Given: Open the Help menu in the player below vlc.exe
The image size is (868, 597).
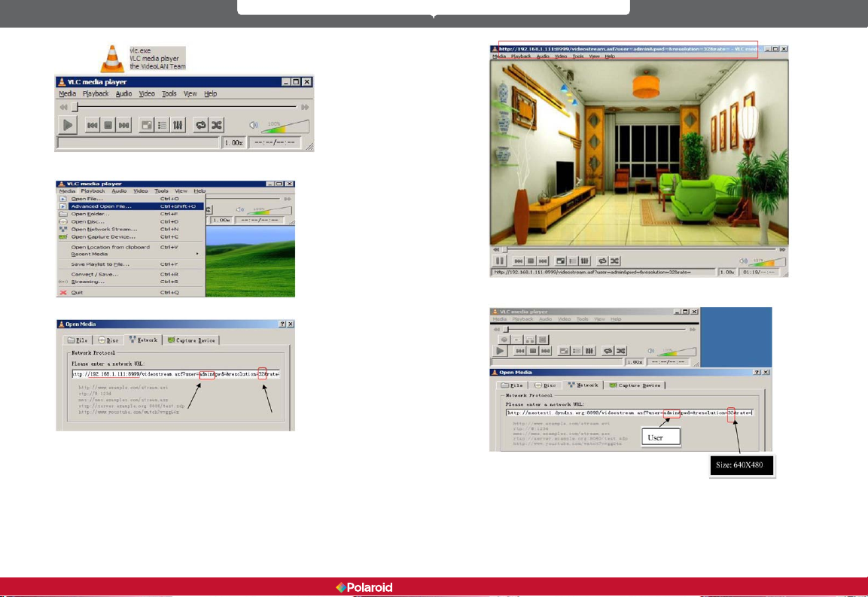Looking at the screenshot, I should [210, 94].
